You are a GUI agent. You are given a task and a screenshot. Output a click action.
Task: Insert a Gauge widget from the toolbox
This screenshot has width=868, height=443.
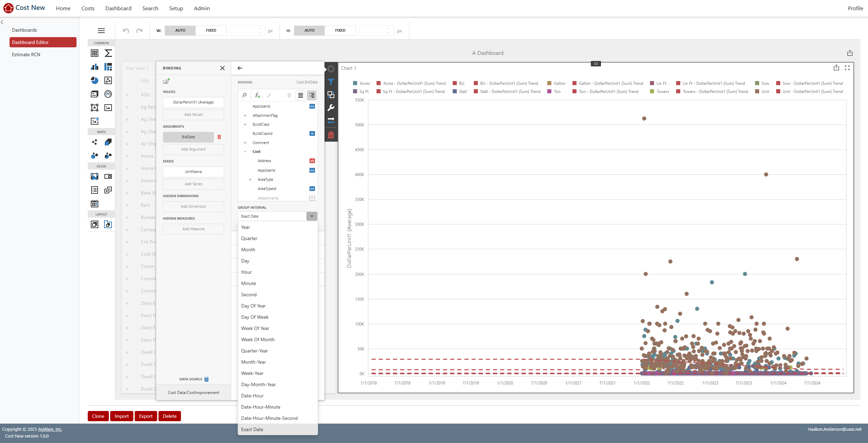pyautogui.click(x=108, y=94)
